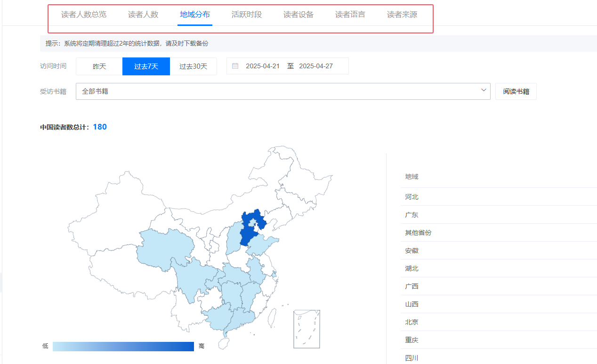Open the 全部书籍 dropdown arrow

[483, 91]
